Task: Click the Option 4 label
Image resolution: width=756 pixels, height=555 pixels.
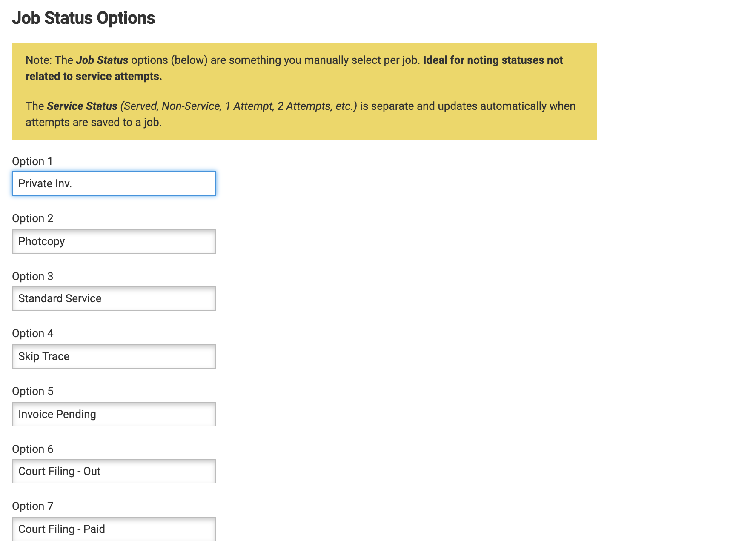Action: pyautogui.click(x=32, y=333)
